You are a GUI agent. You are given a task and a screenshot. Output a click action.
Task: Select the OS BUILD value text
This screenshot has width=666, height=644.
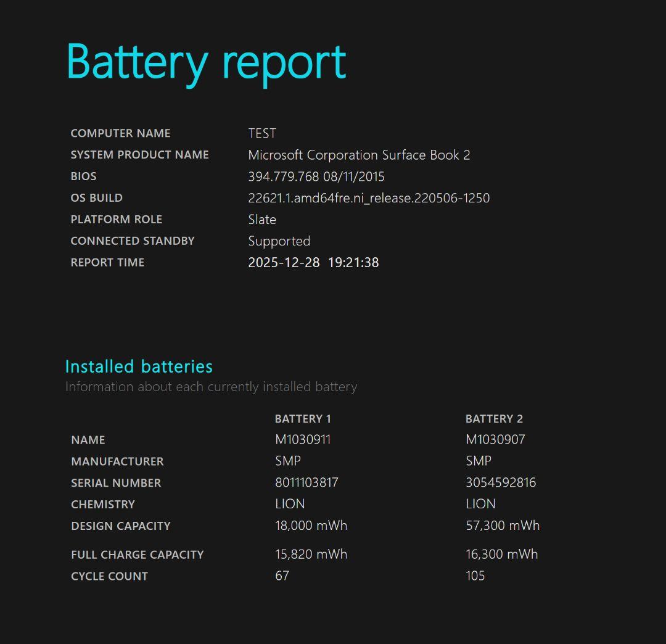368,198
